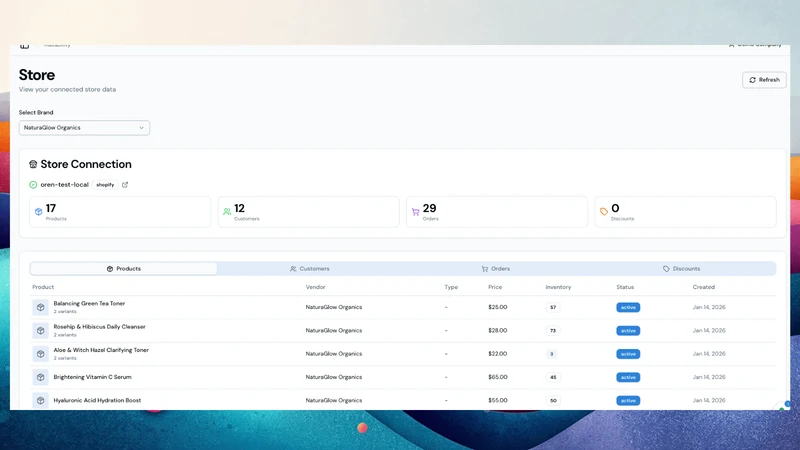The image size is (800, 450).
Task: Click the $28.00 price cell
Action: click(x=497, y=331)
